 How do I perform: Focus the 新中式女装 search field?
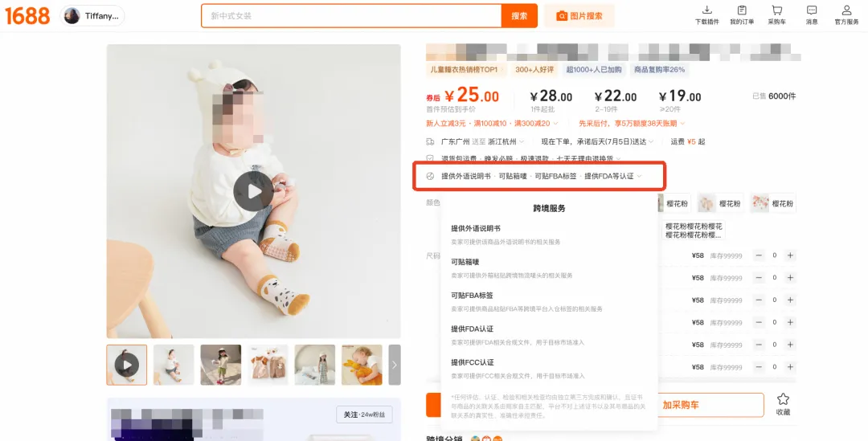351,16
